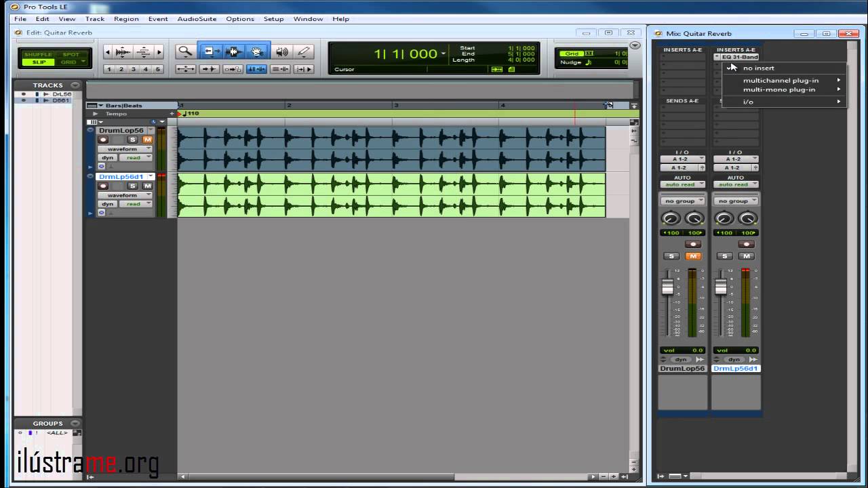Solo DrmLp56d1 track in Edit window

click(133, 186)
